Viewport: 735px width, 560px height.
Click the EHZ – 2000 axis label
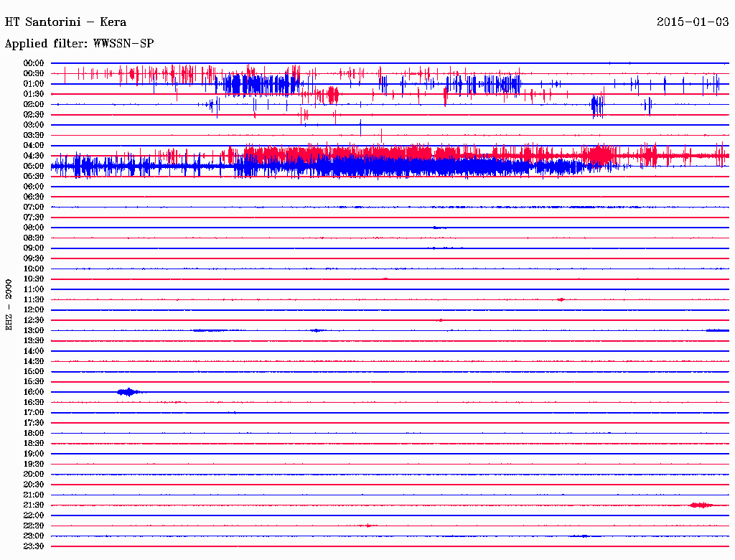[x=9, y=305]
